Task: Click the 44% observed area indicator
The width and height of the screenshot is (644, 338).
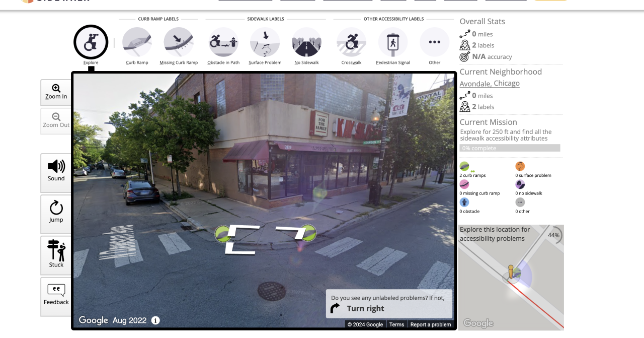Action: 553,235
